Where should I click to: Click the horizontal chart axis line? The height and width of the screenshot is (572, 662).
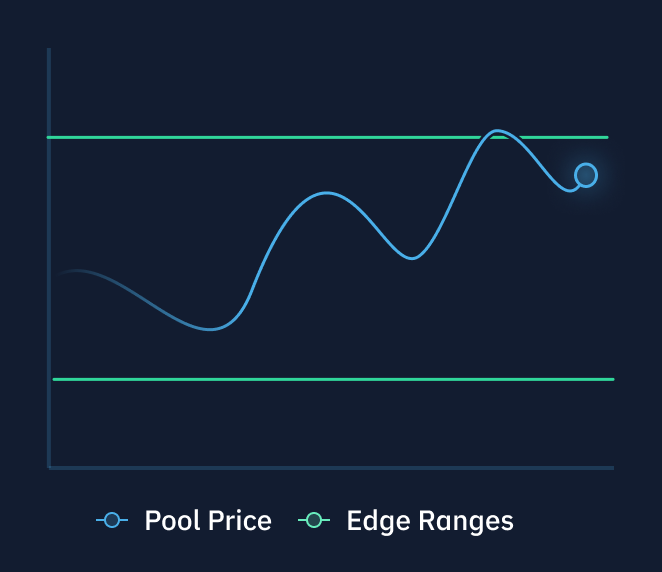[x=331, y=468]
